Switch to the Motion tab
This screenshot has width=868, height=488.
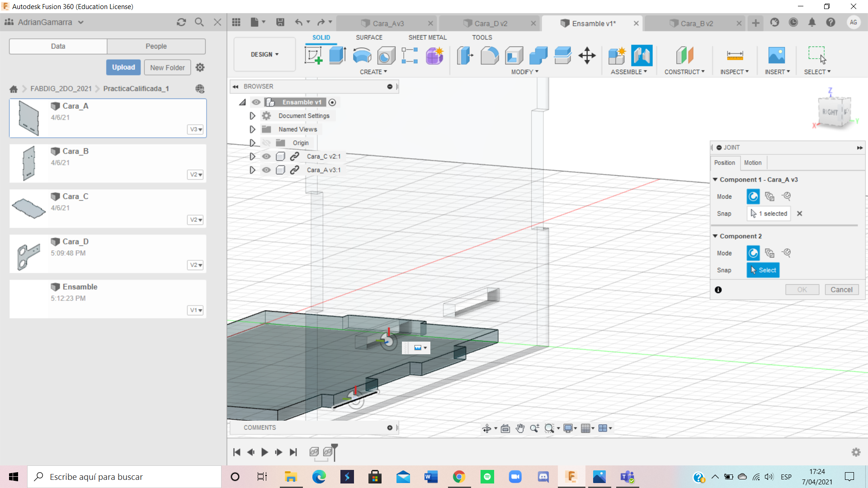pos(753,163)
